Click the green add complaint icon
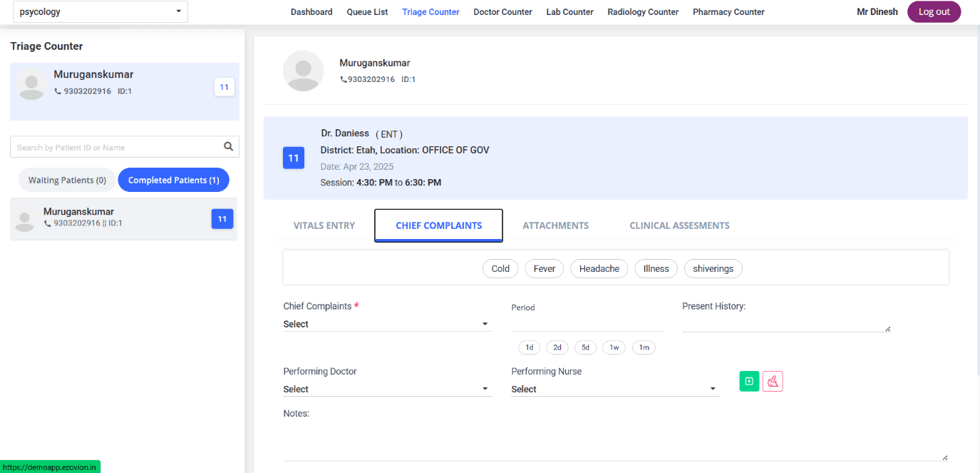The width and height of the screenshot is (980, 473). (x=749, y=382)
